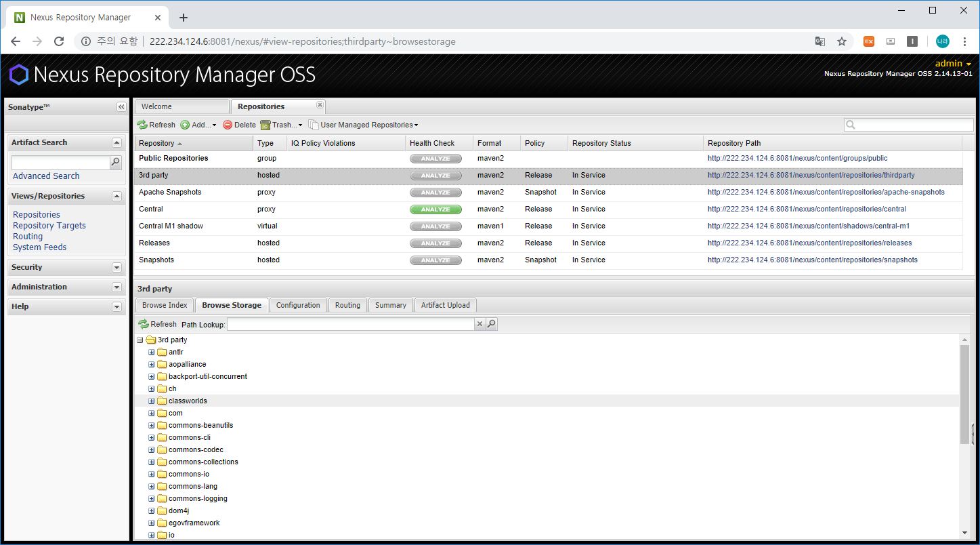Select the Releases repository row

[549, 243]
